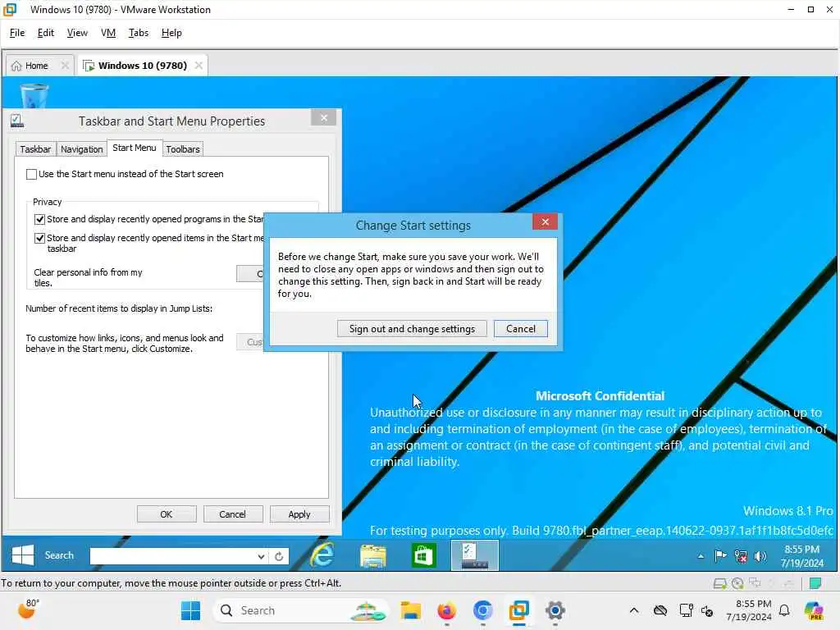Click the VMware message log icon in the status bar
The height and width of the screenshot is (630, 840).
(815, 583)
